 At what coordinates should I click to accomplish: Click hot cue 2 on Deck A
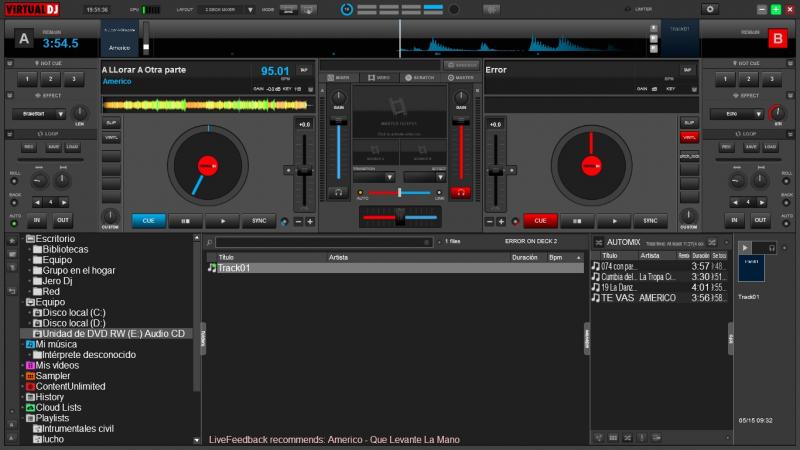tap(51, 79)
